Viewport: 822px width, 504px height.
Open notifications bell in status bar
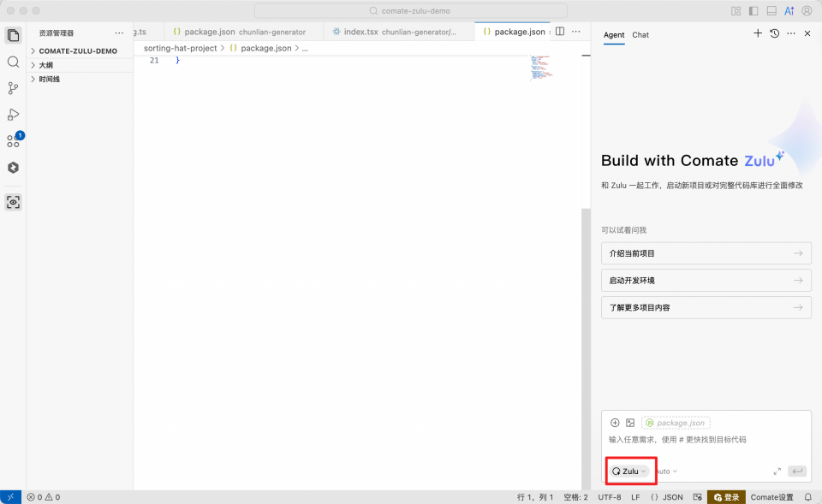coord(808,497)
